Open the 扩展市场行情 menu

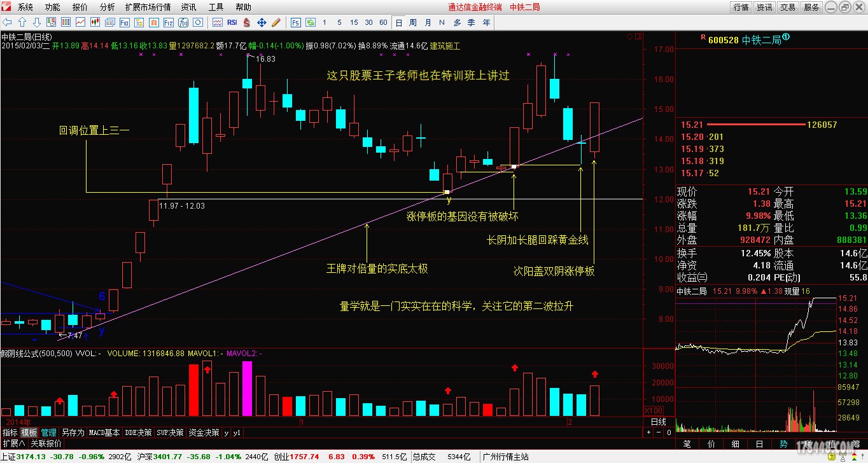[x=148, y=7]
